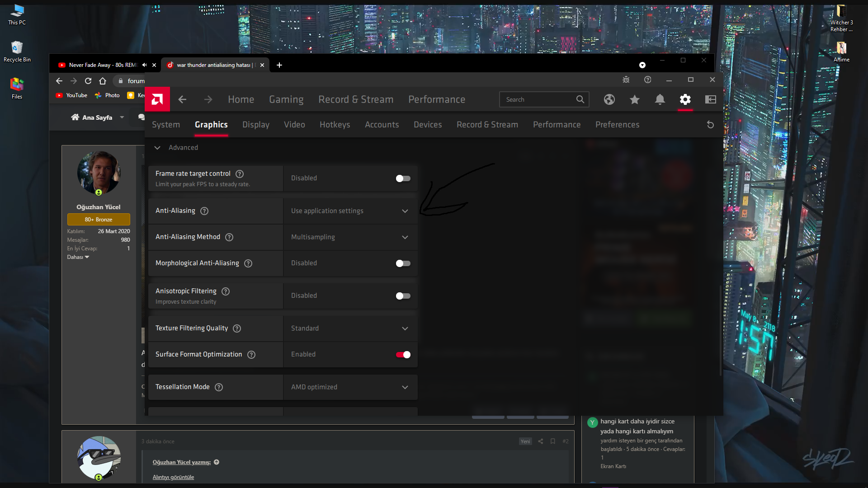Show help for Tessellation Mode
The image size is (868, 488).
pyautogui.click(x=219, y=387)
